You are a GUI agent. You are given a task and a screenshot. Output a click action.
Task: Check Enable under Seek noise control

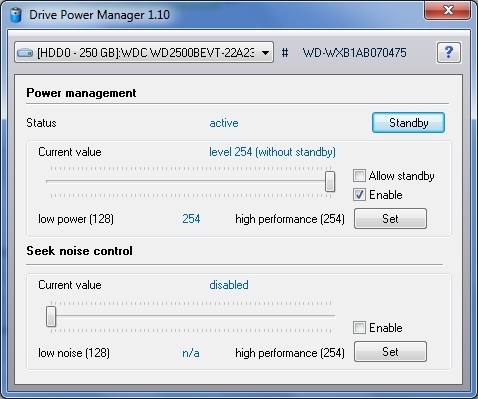pos(359,328)
